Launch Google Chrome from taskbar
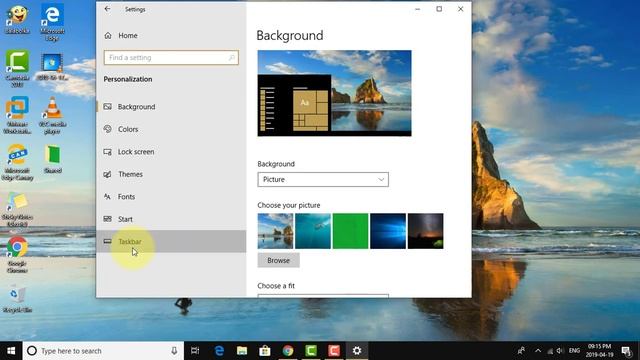 [x=288, y=351]
